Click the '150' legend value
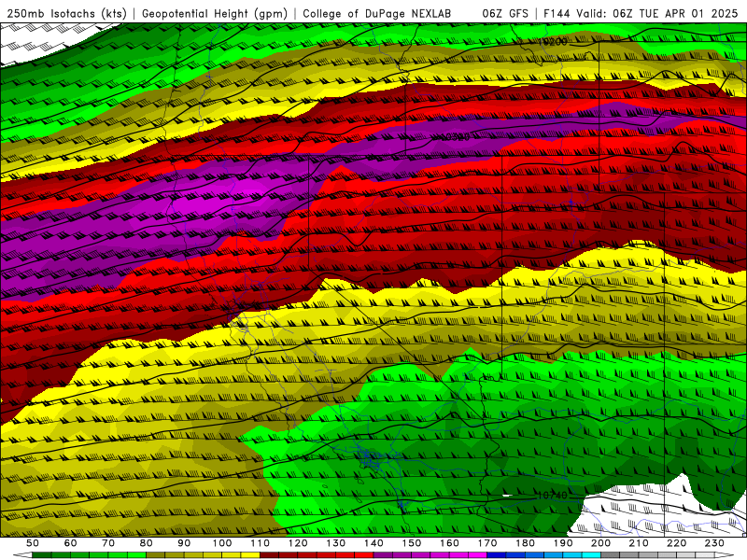 point(412,543)
